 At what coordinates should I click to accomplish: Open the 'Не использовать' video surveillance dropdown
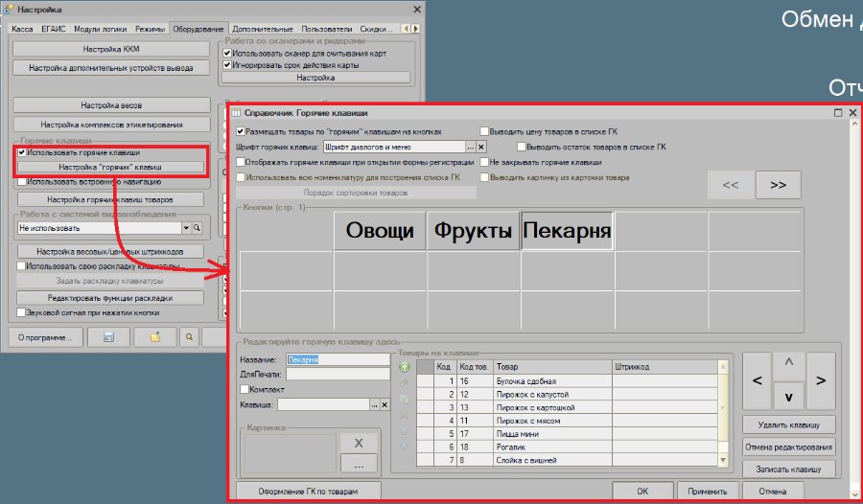coord(186,228)
